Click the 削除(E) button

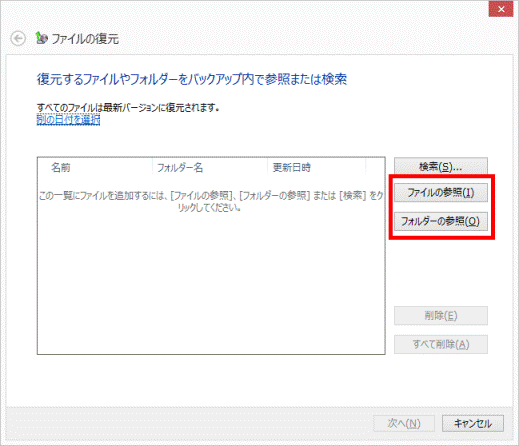[441, 315]
